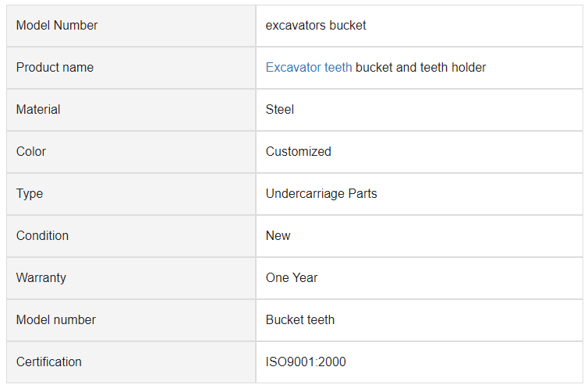Select the Model Number label cell
Image resolution: width=588 pixels, height=388 pixels.
coord(131,26)
